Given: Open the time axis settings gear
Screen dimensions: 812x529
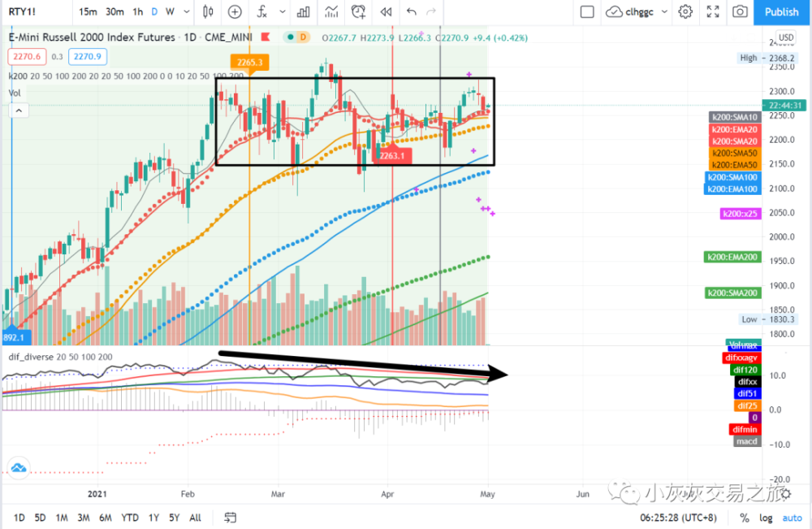Looking at the screenshot, I should tap(786, 494).
